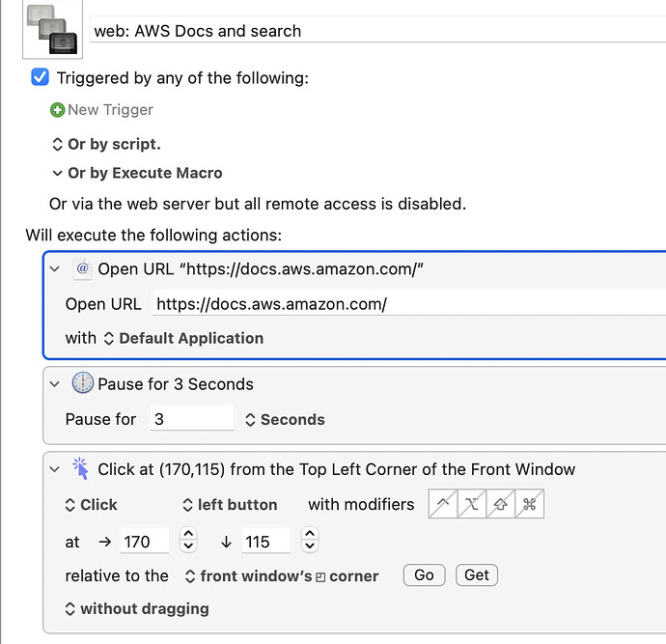Click the green plus trigger icon

(57, 110)
